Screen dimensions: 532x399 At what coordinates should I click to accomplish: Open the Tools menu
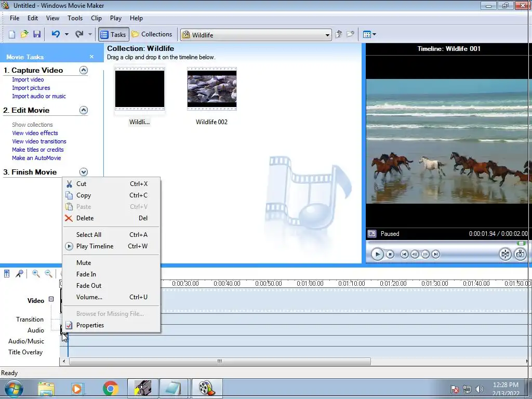75,18
